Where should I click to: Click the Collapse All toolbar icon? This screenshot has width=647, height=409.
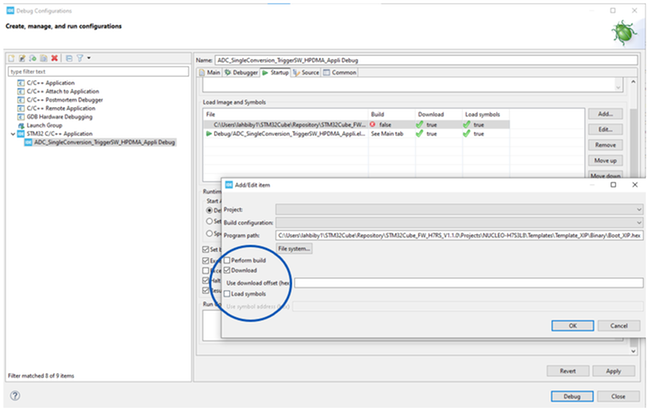coord(69,58)
